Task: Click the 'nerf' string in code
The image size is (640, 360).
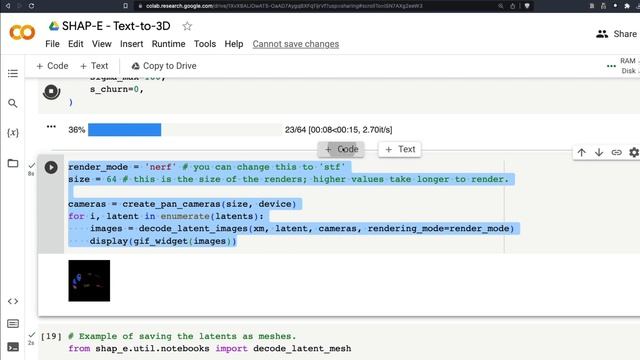Action: [x=160, y=167]
